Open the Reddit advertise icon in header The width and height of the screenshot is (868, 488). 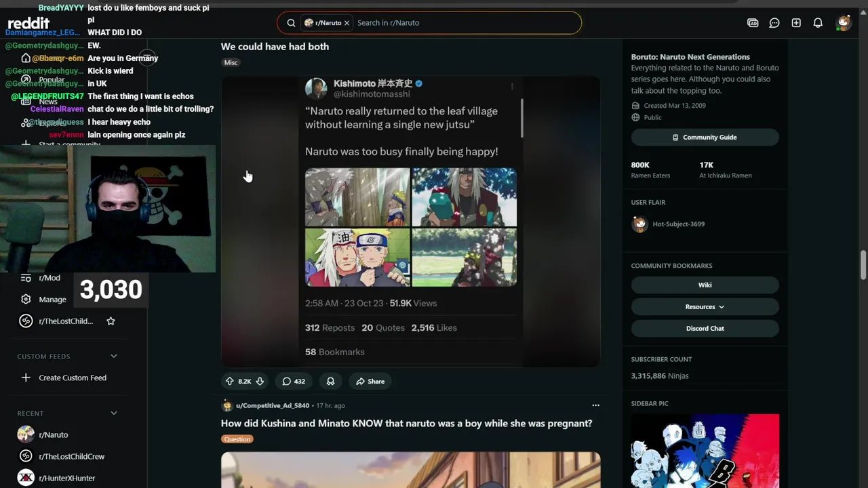coord(753,23)
